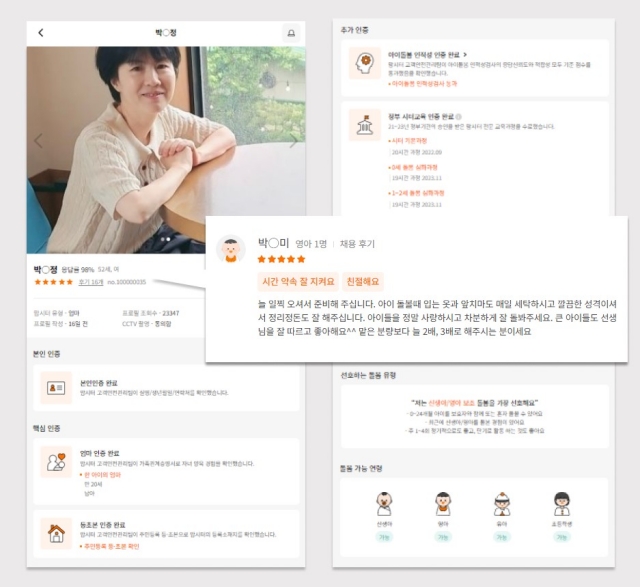640x587 pixels.
Task: Select the 신생아 age group avatar
Action: point(384,503)
